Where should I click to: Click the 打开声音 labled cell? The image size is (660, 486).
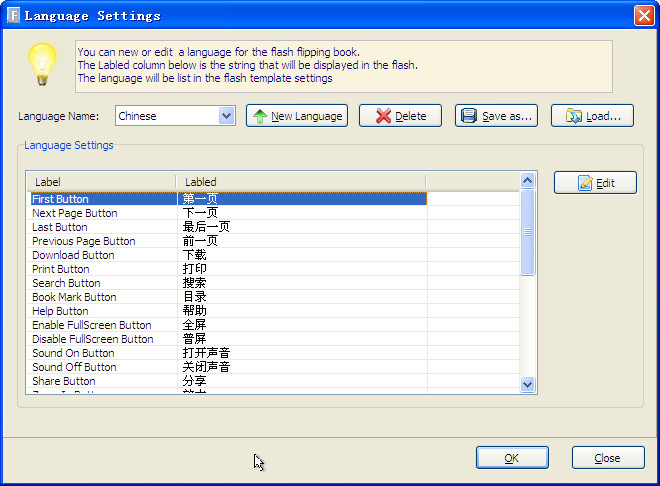coord(302,353)
